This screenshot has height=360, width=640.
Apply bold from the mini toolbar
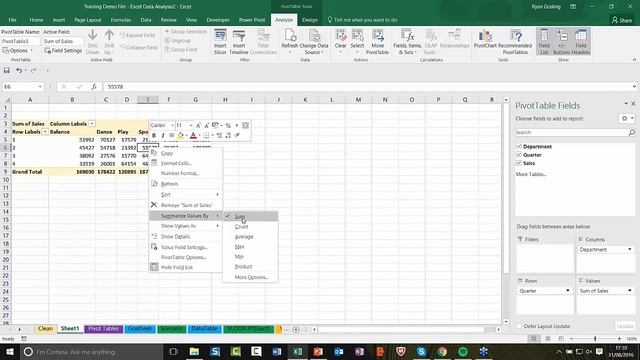click(154, 135)
